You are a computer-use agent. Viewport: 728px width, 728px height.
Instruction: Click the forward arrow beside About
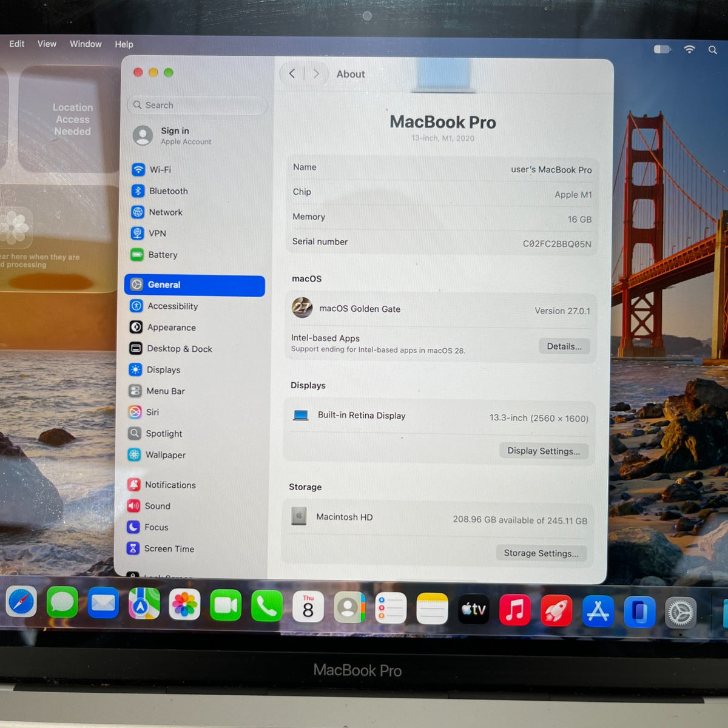[x=316, y=74]
